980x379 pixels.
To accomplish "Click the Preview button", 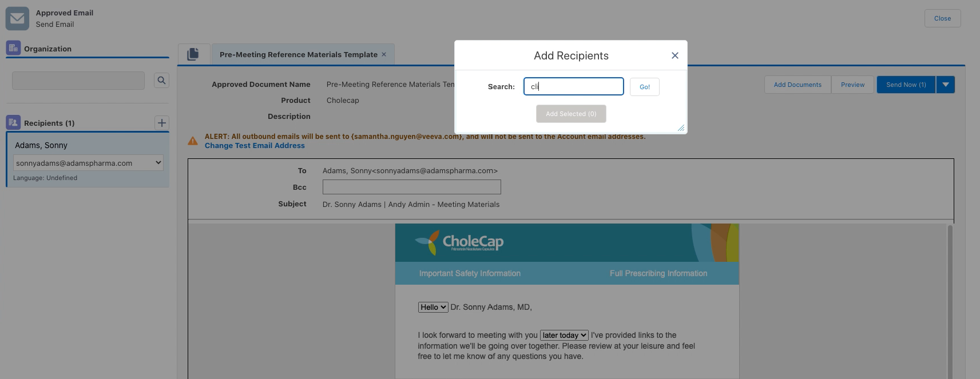I will coord(852,85).
